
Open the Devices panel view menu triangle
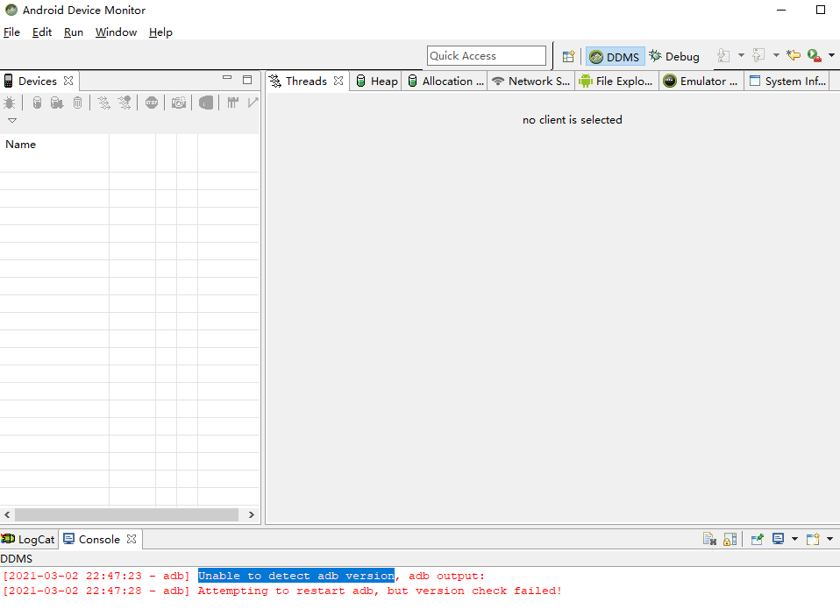coord(11,120)
